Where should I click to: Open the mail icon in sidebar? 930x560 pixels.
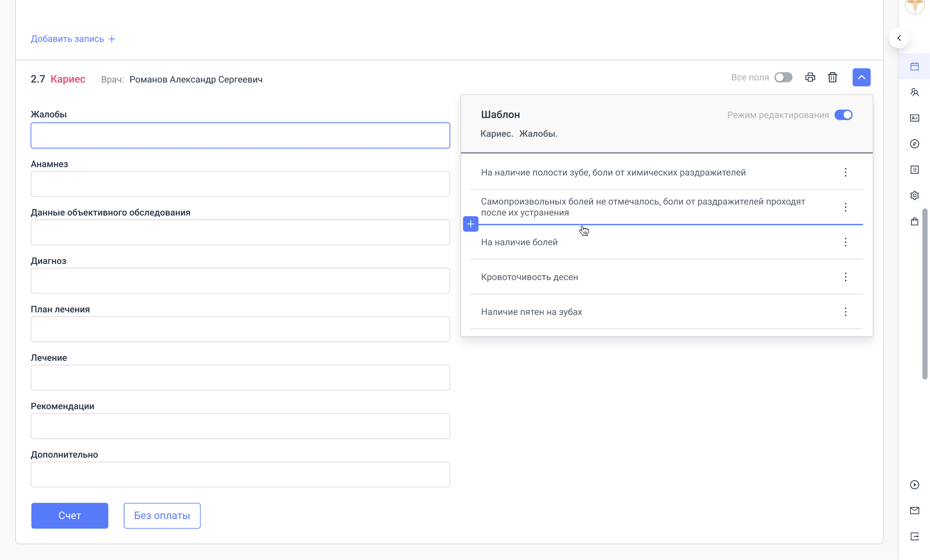click(915, 511)
